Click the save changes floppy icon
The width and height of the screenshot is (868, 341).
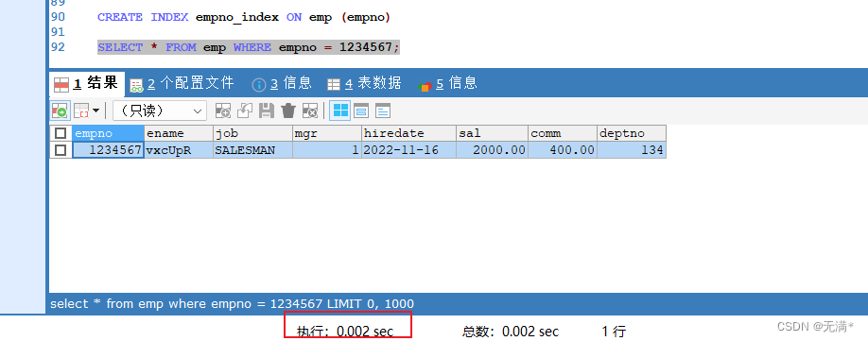267,111
